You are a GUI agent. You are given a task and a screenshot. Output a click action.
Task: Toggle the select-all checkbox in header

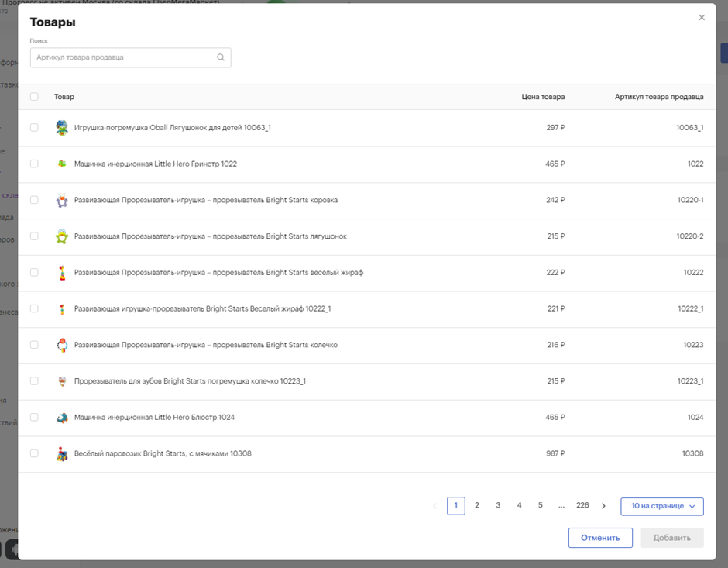pyautogui.click(x=34, y=97)
